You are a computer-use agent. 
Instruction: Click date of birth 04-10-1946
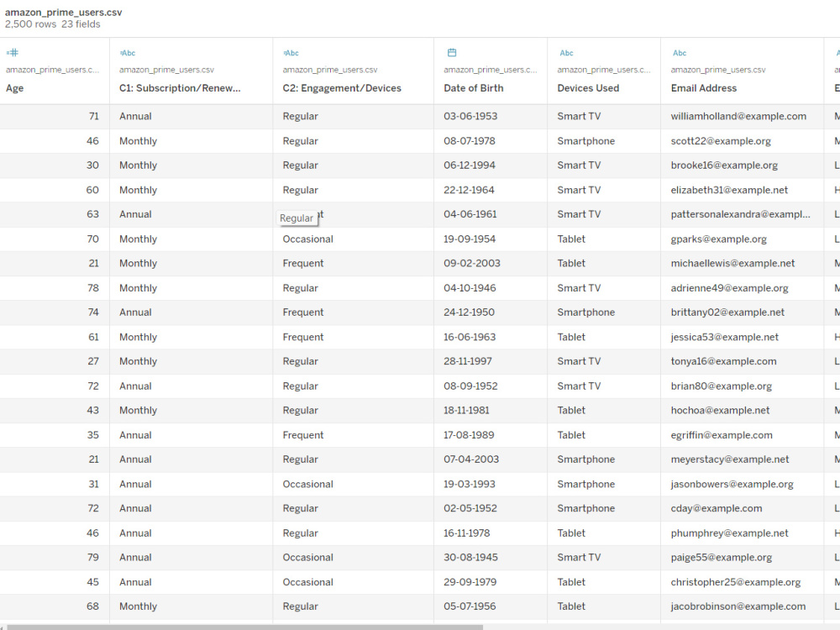click(470, 288)
